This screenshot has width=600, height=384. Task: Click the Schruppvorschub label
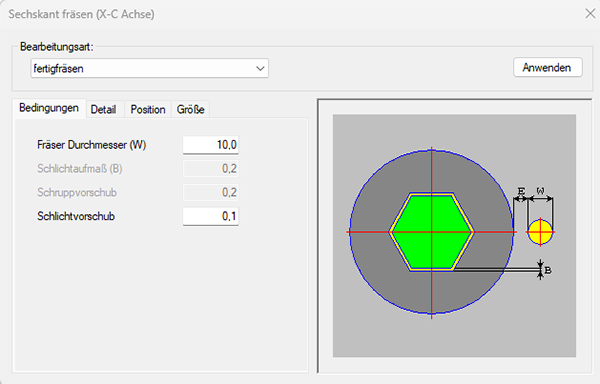[x=77, y=192]
